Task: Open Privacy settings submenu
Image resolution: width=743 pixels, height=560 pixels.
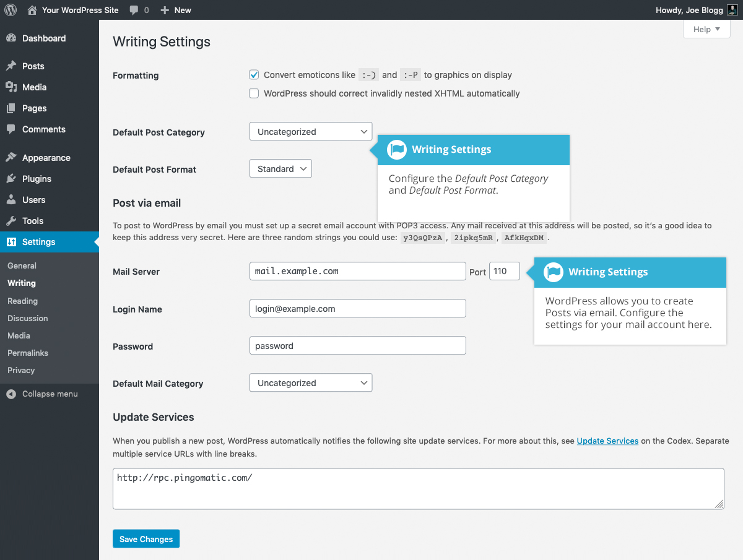Action: click(x=21, y=370)
